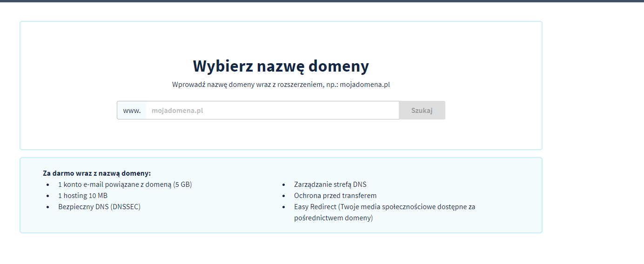The image size is (644, 264).
Task: Select the Easy Redirect list item
Action: pos(384,206)
